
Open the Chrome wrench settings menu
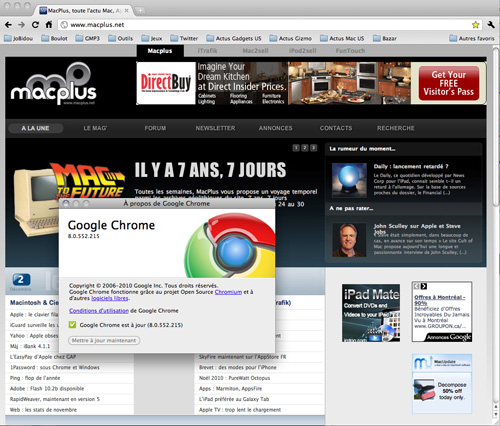490,25
